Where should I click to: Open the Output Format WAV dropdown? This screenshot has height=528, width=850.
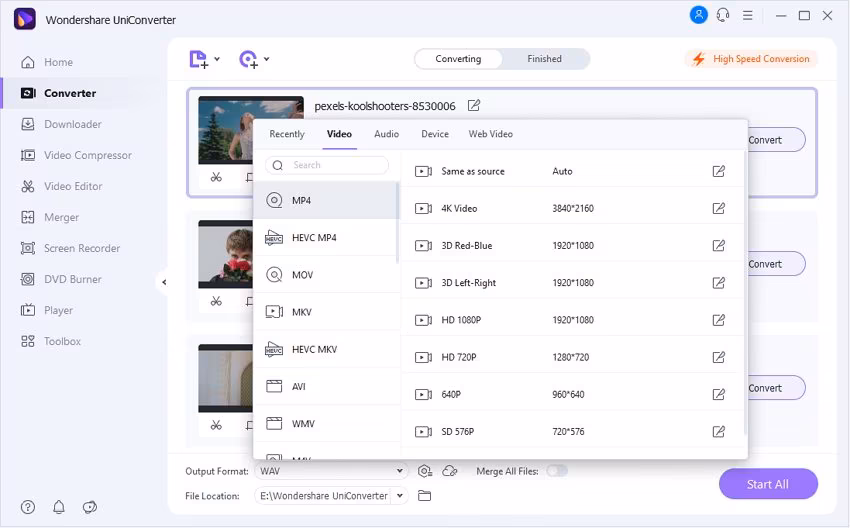[x=331, y=471]
